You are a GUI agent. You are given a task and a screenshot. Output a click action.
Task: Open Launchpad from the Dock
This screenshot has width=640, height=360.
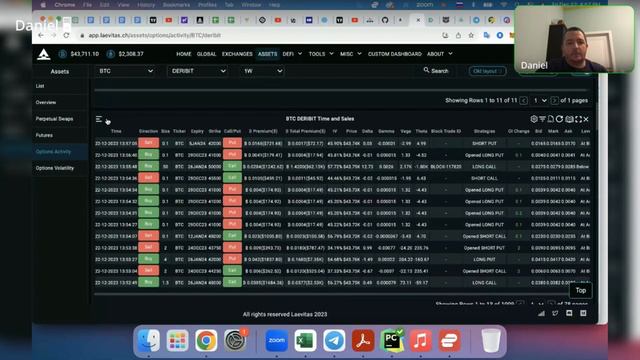click(177, 340)
